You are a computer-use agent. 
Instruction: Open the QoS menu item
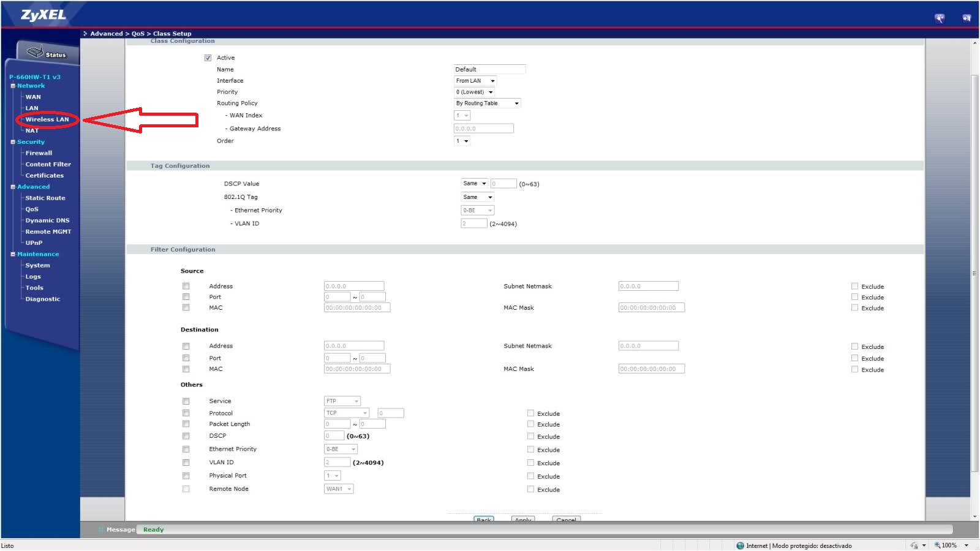(x=32, y=209)
